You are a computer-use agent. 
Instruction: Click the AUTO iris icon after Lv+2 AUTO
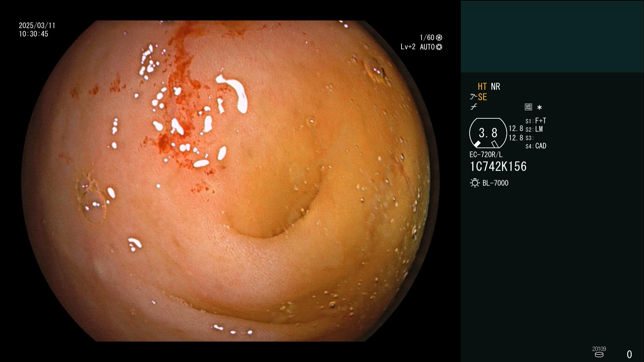[x=439, y=47]
